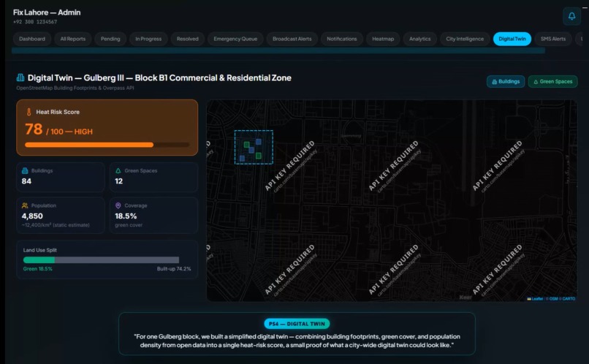Viewport: 589px width, 364px height.
Task: Toggle the Buildings layer button
Action: [x=506, y=82]
